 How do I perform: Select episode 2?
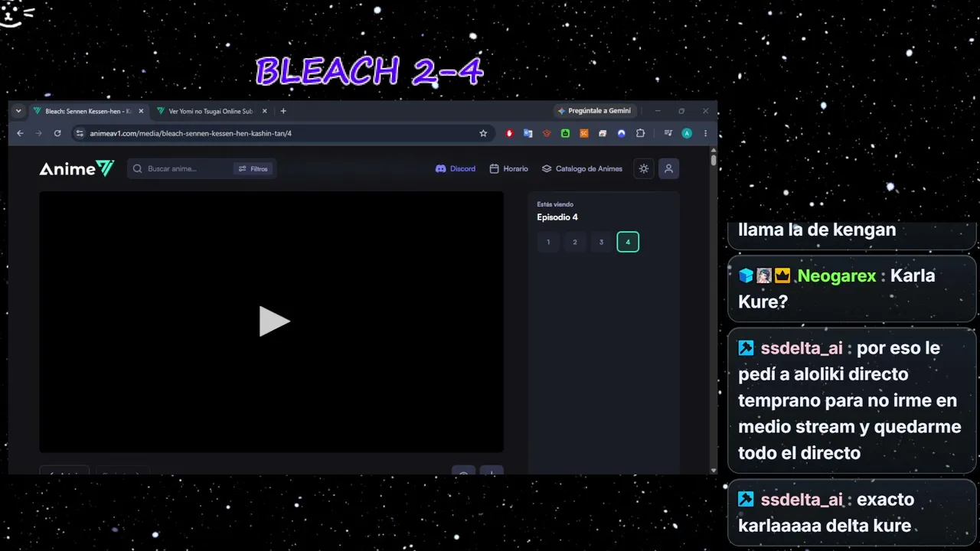(x=575, y=242)
